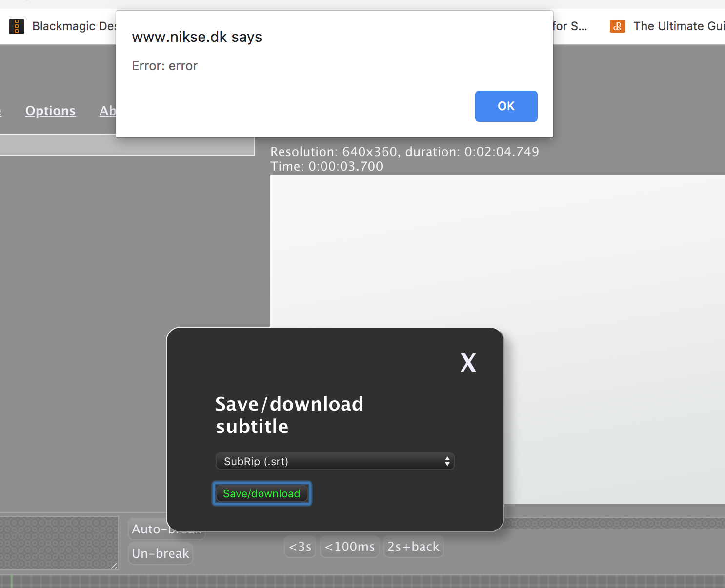Click the Blackmagic Design bookmark icon
Viewport: 725px width, 588px height.
coord(17,26)
